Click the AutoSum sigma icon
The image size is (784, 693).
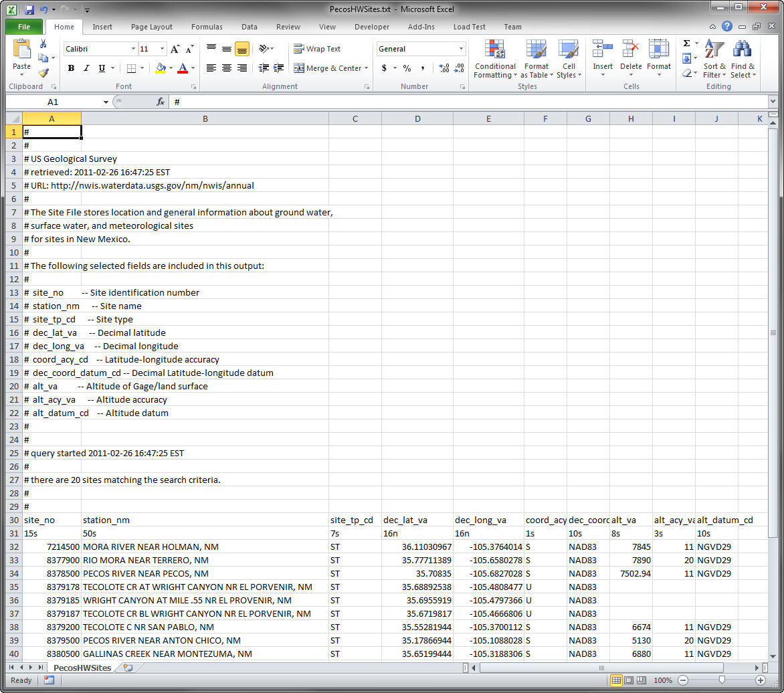point(687,43)
